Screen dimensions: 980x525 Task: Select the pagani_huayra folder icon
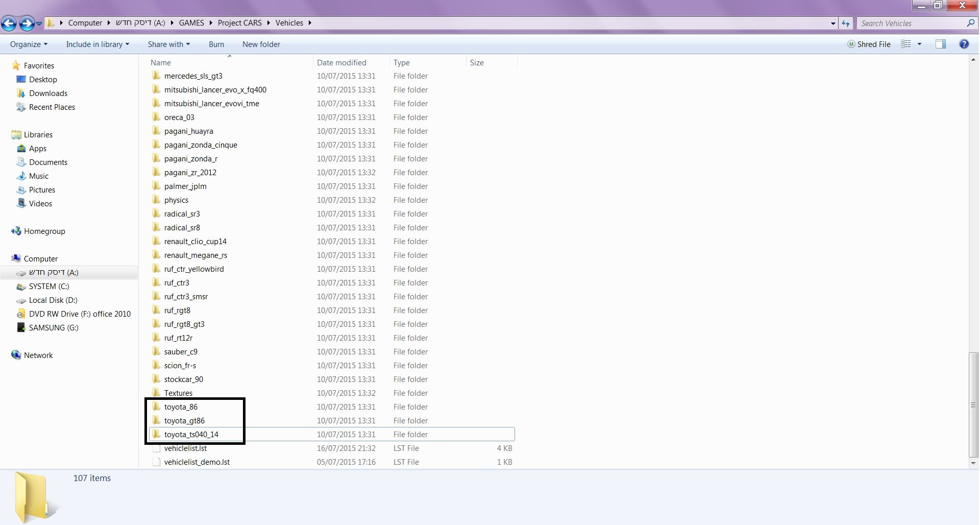pyautogui.click(x=156, y=131)
